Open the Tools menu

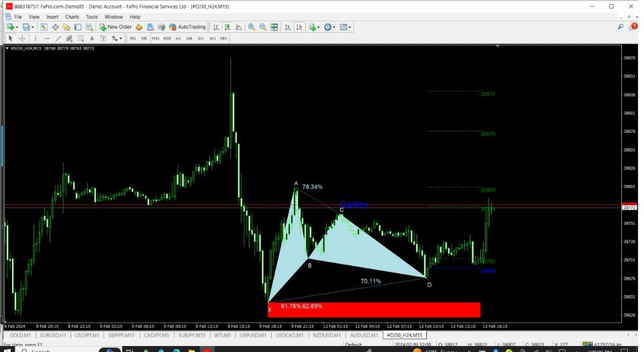(x=92, y=17)
